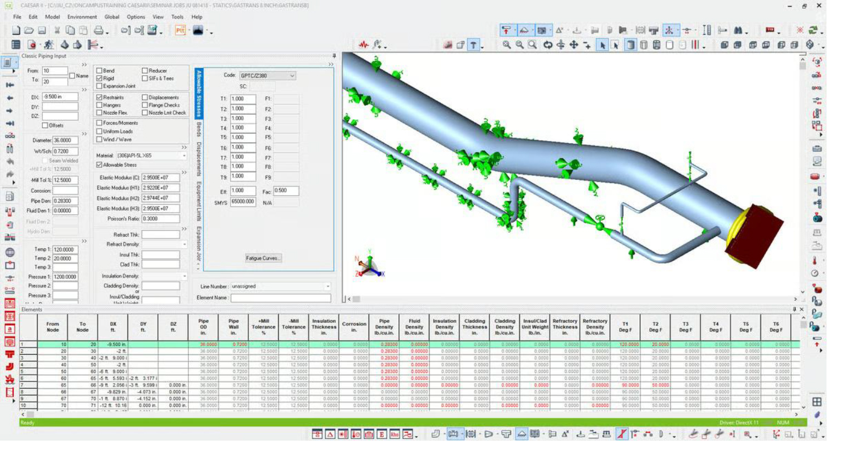Select the orbit rotate view icon
This screenshot has height=455, width=868.
click(548, 45)
